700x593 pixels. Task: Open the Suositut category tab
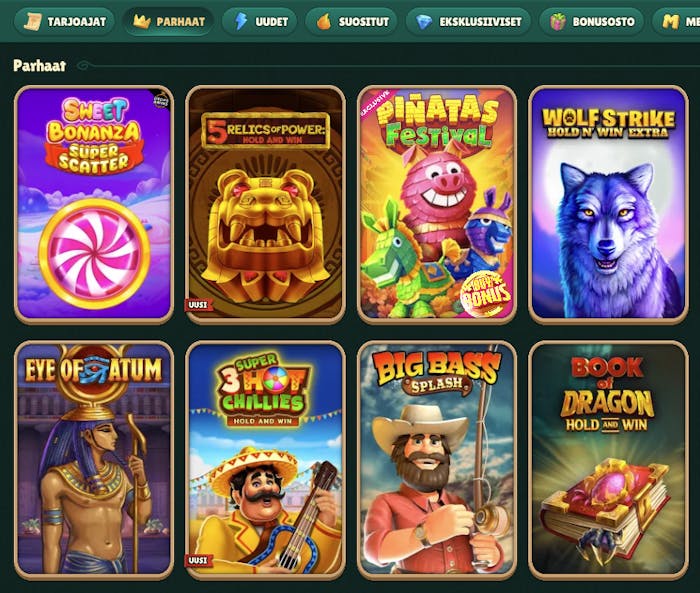point(351,21)
